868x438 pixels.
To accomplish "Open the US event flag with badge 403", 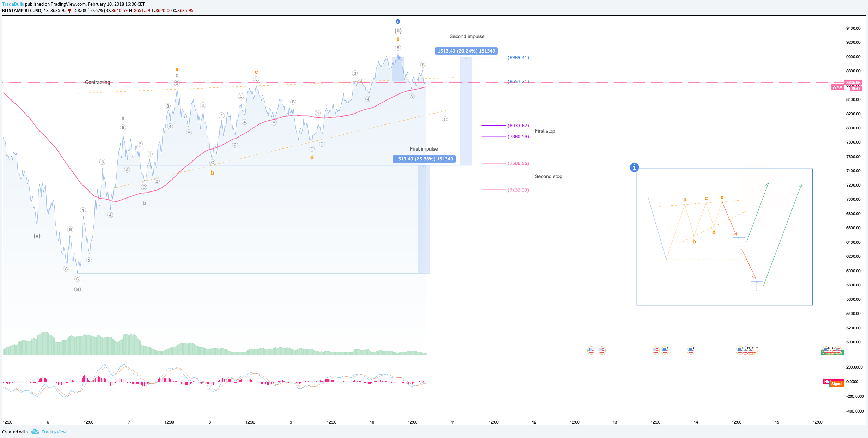I will (x=827, y=350).
